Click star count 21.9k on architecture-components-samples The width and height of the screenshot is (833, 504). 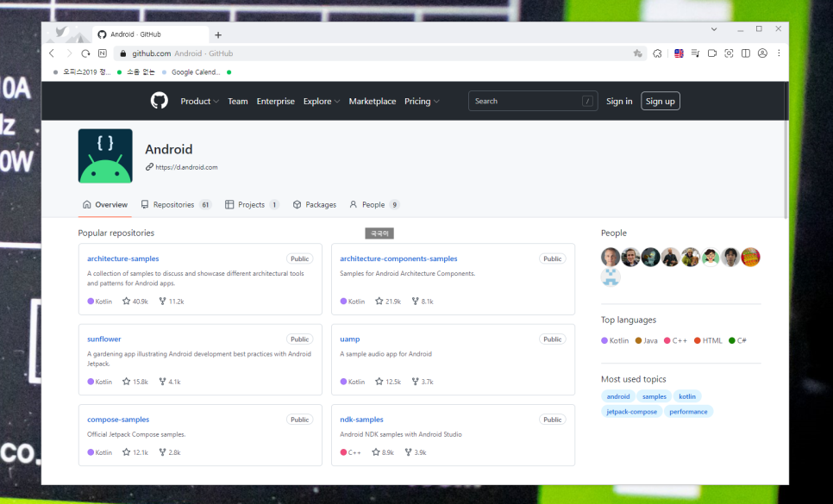[x=388, y=302]
